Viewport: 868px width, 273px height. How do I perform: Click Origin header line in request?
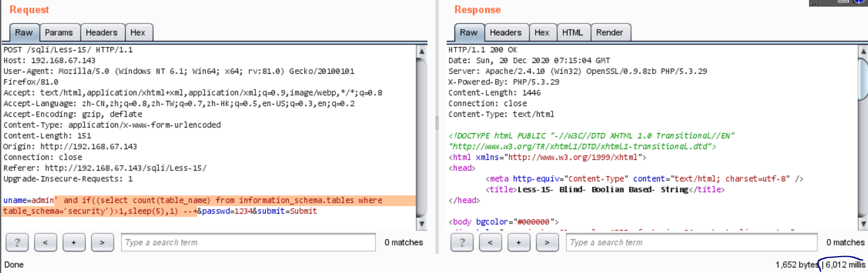[70, 146]
